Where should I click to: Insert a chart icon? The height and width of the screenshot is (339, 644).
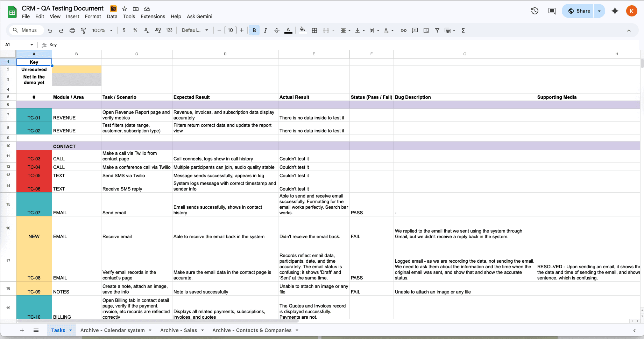point(426,30)
